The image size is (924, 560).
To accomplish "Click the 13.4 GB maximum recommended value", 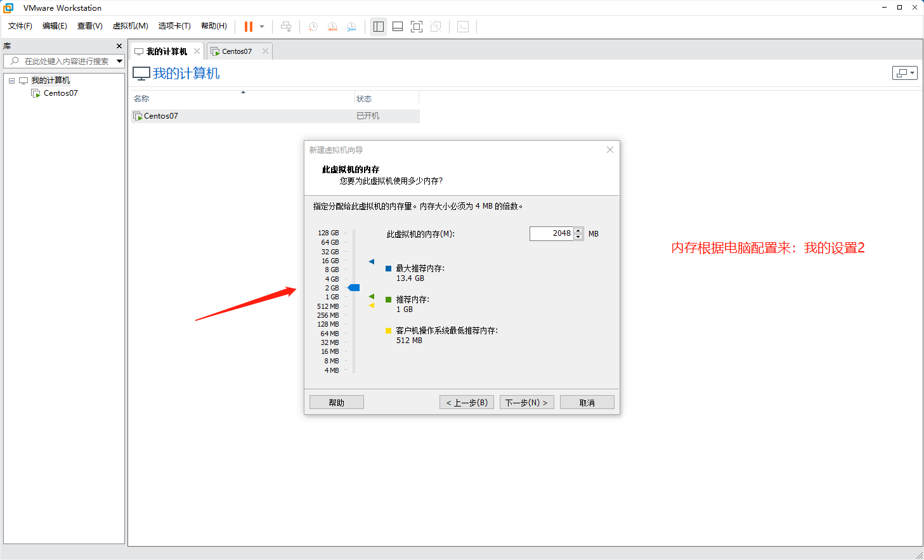I will [410, 278].
